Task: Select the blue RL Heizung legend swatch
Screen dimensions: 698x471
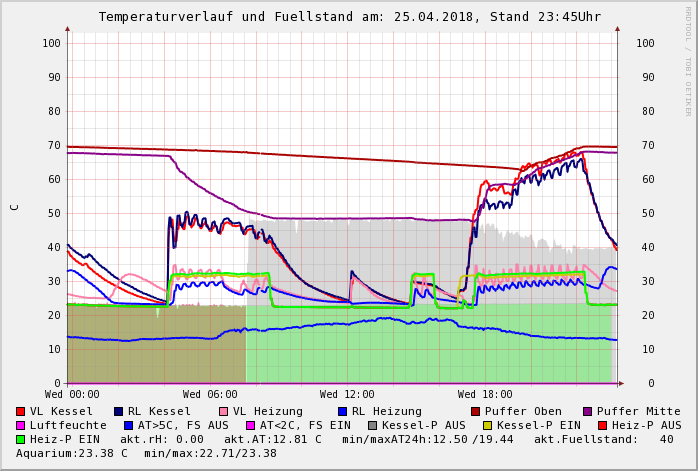Action: click(343, 411)
